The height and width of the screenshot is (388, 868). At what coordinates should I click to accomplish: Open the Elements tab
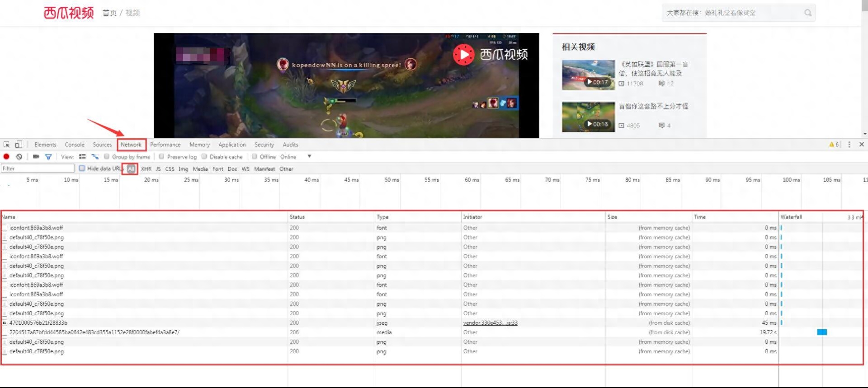click(x=45, y=145)
